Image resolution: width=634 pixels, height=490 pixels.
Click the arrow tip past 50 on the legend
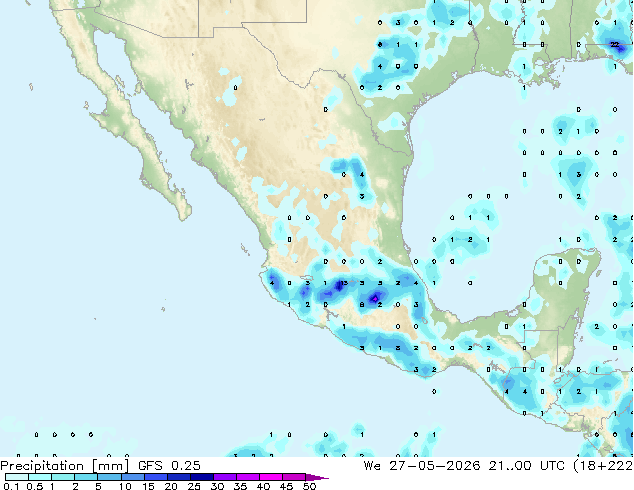pyautogui.click(x=317, y=477)
